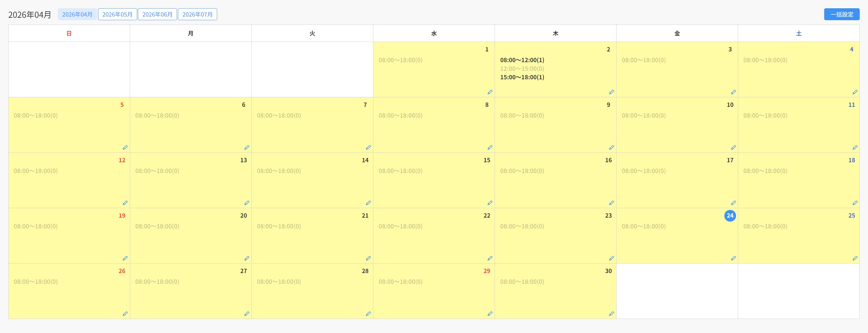Switch to the 2026年06月 tab

point(157,14)
